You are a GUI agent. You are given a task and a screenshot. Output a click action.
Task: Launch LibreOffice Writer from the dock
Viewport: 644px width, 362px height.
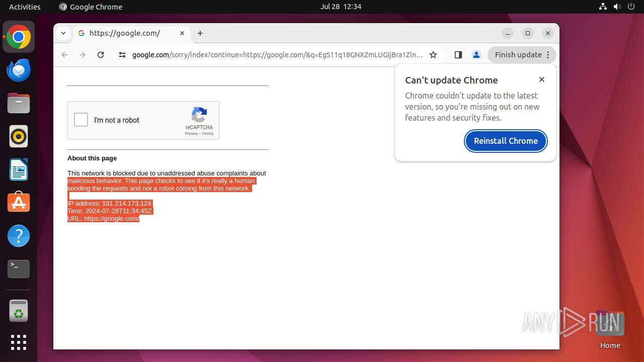(x=19, y=169)
